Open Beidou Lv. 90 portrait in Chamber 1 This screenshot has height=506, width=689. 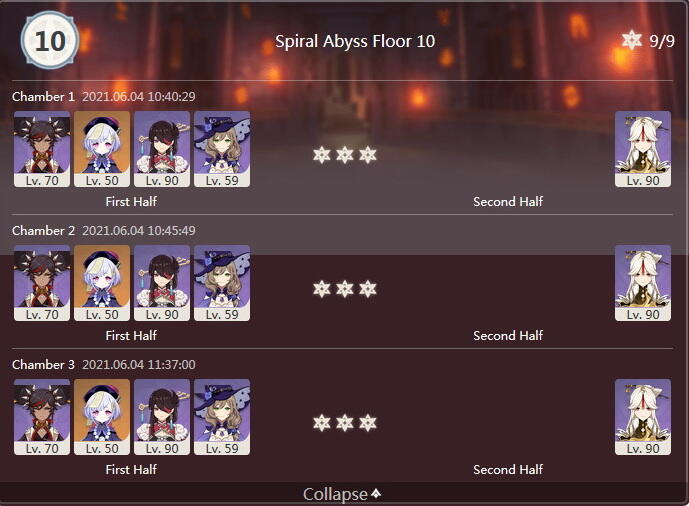[x=162, y=148]
